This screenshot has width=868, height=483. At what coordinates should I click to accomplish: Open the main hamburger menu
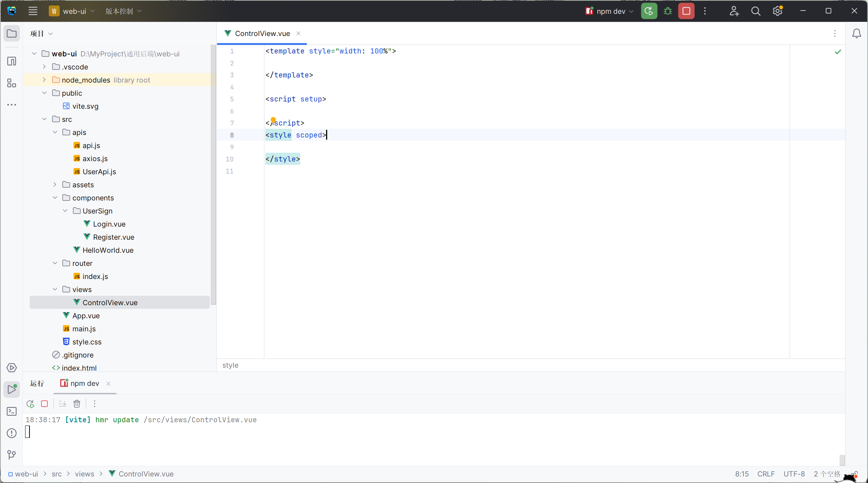point(33,11)
